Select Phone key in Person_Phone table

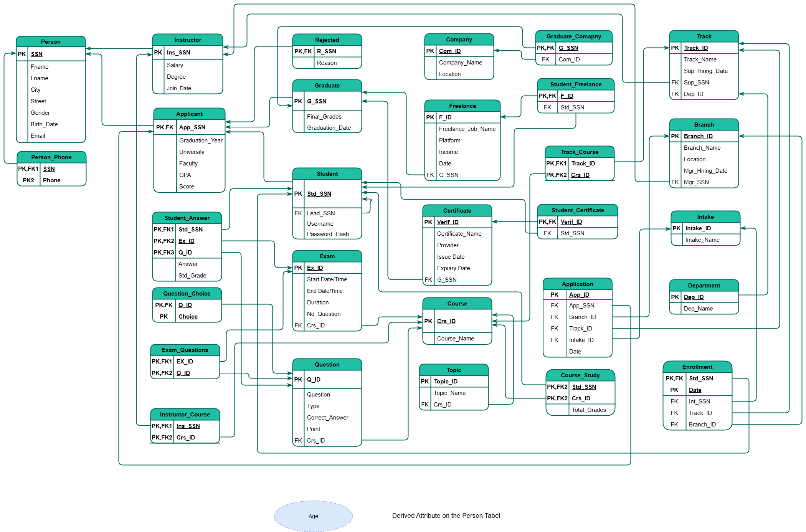(51, 180)
